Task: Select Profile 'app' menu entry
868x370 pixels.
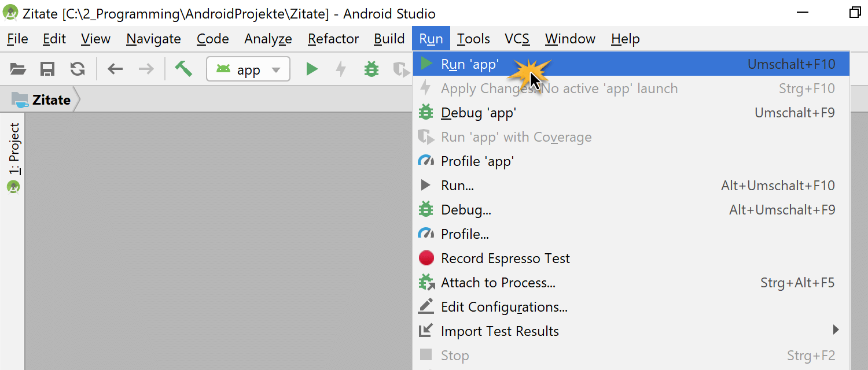Action: (x=631, y=161)
